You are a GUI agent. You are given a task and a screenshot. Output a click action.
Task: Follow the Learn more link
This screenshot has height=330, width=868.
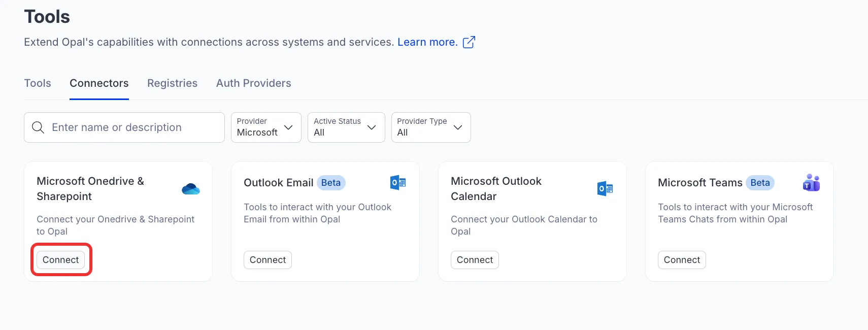pos(427,42)
